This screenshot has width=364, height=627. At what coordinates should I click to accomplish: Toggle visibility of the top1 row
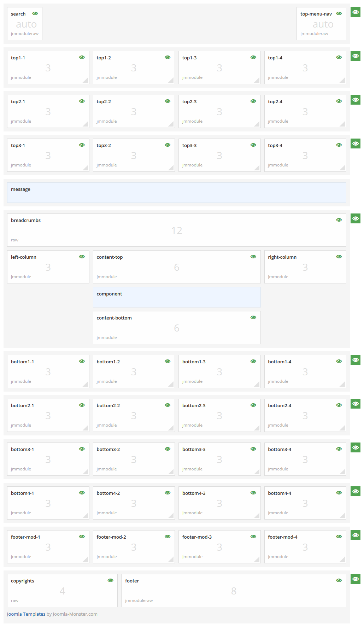tap(355, 56)
